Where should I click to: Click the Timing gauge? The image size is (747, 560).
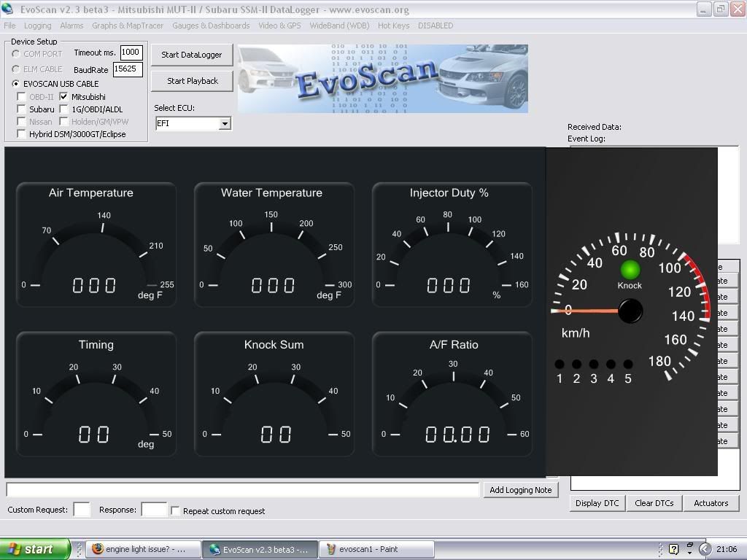point(96,394)
